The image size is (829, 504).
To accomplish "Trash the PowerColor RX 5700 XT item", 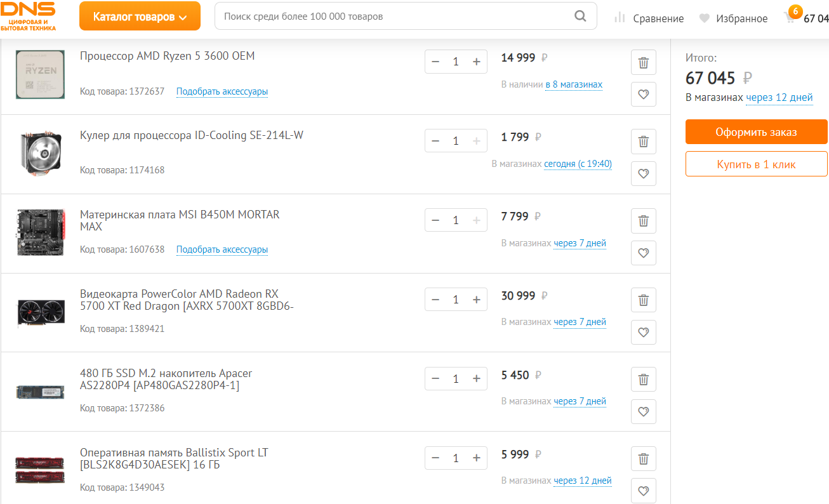I will [644, 300].
